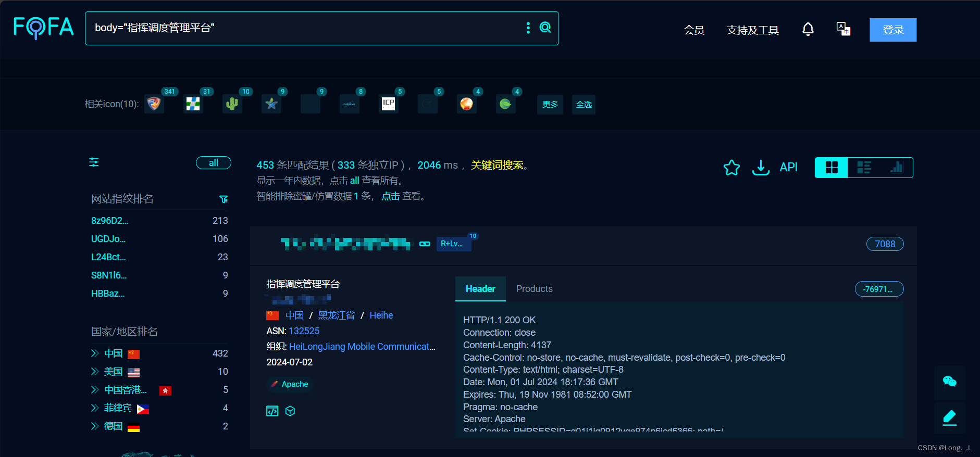Viewport: 980px width, 457px height.
Task: Filter by fingerprint HBBaz...
Action: pos(108,294)
